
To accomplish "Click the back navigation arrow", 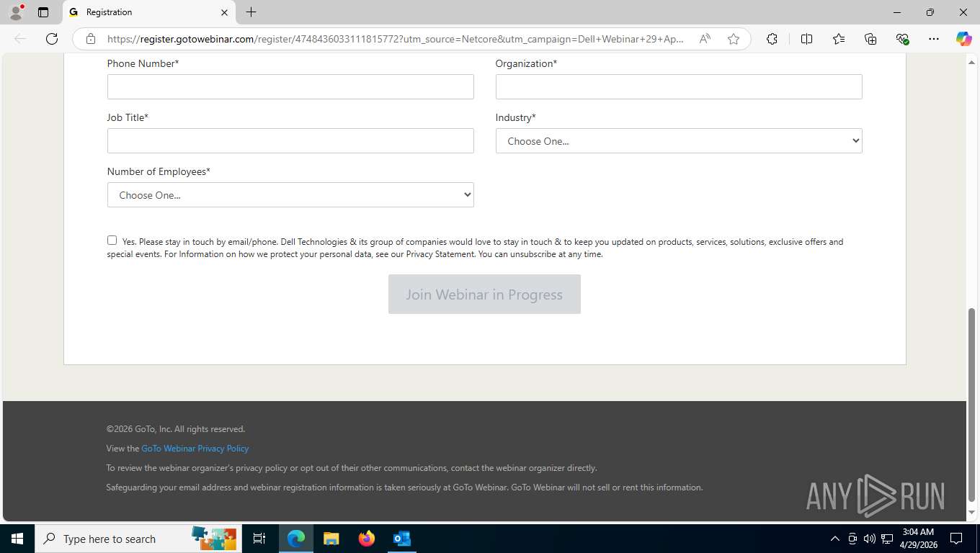I will [20, 39].
